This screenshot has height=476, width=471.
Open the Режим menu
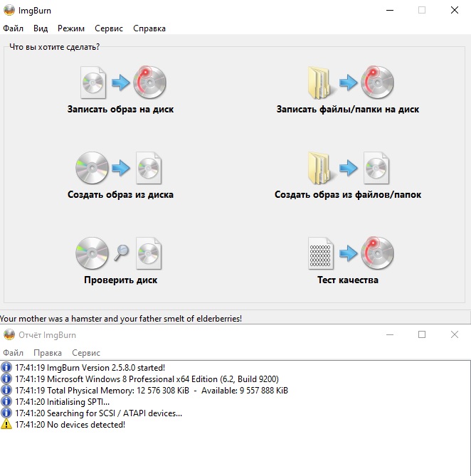[x=71, y=28]
